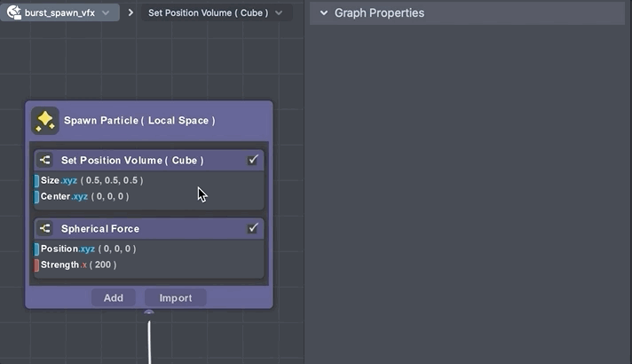This screenshot has height=364, width=632.
Task: Disable the Set Position Volume block checkbox
Action: pyautogui.click(x=253, y=161)
